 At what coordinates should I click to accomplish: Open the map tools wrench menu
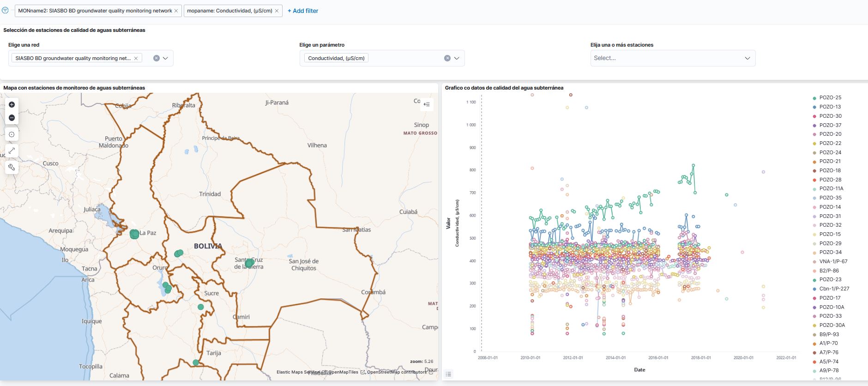tap(12, 167)
